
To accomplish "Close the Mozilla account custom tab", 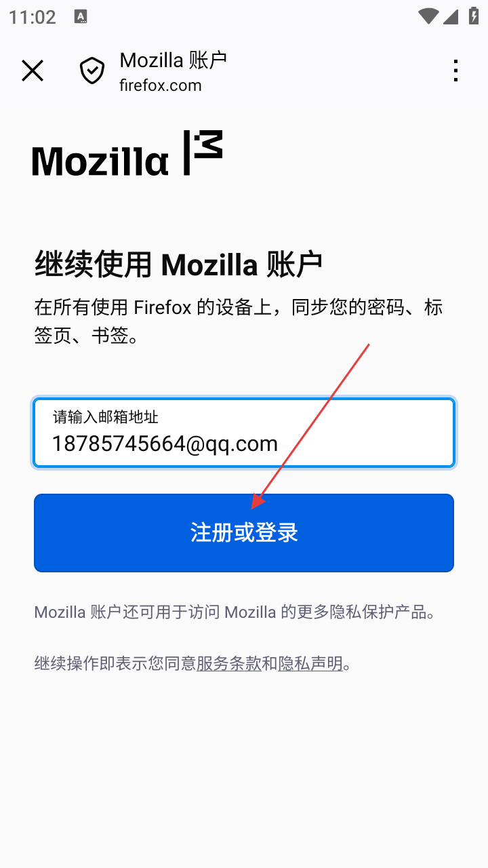I will pos(33,71).
